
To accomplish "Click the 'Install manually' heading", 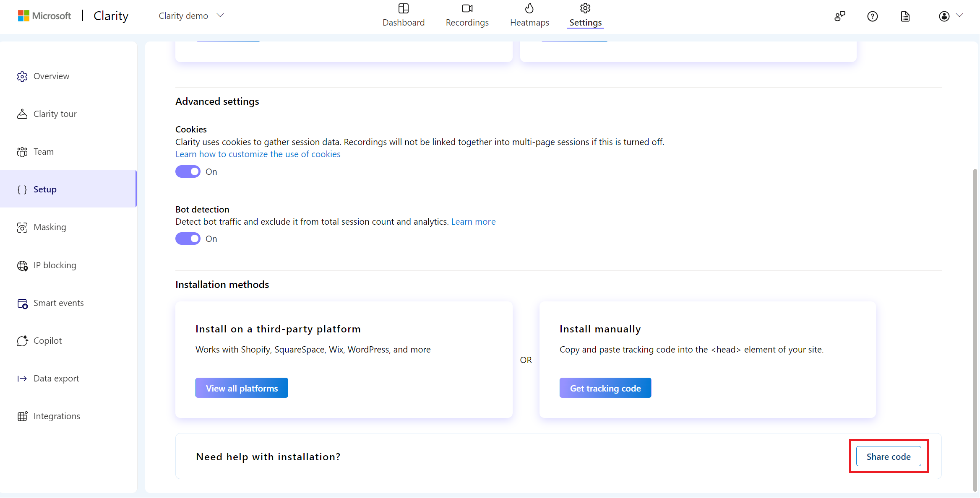I will point(600,329).
